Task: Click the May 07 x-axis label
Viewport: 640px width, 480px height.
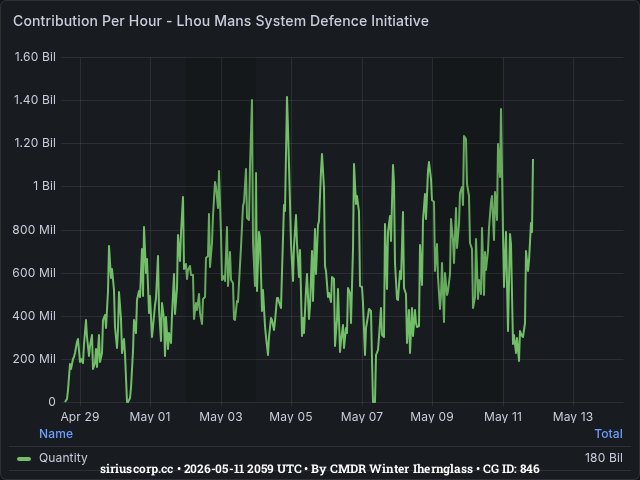Action: 362,417
